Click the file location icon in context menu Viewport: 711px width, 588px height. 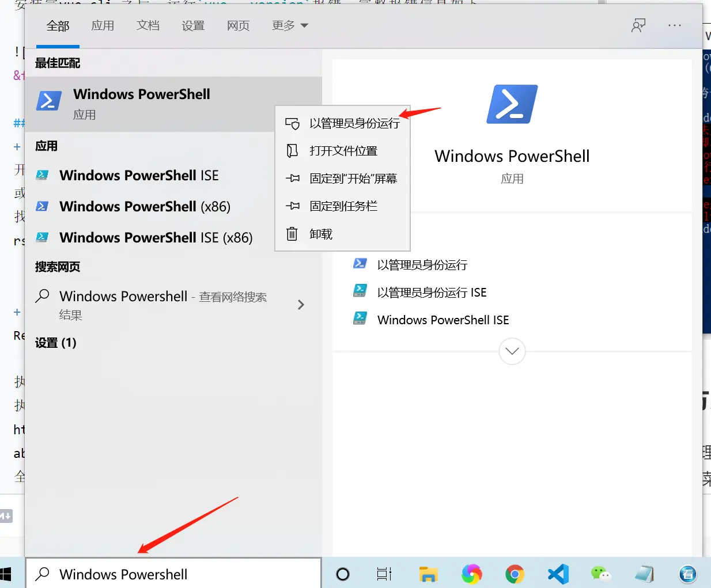[293, 151]
